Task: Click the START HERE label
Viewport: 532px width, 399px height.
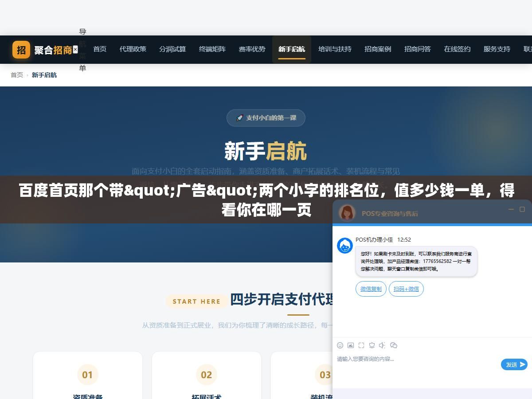Action: 196,301
